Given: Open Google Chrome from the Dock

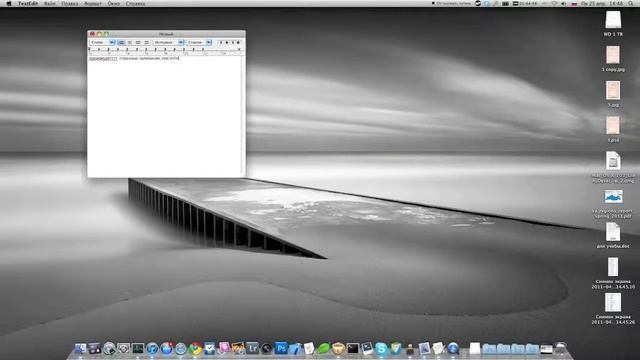Looking at the screenshot, I should 196,349.
